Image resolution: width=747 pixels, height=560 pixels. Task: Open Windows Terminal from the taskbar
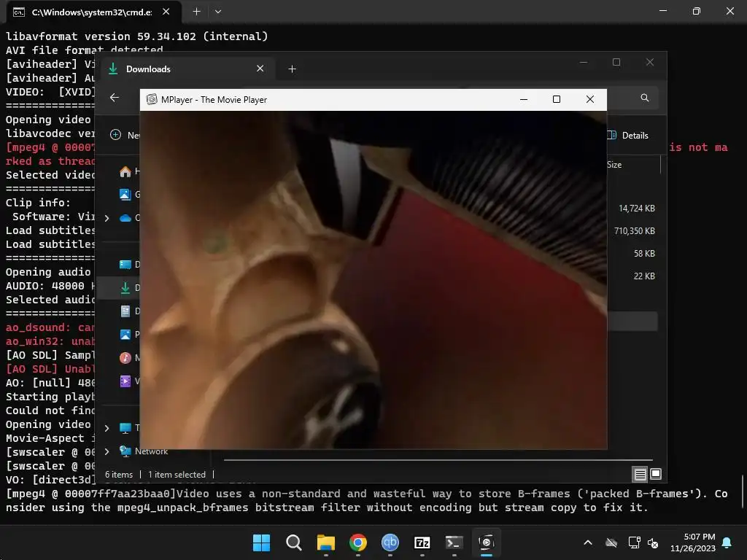[454, 542]
